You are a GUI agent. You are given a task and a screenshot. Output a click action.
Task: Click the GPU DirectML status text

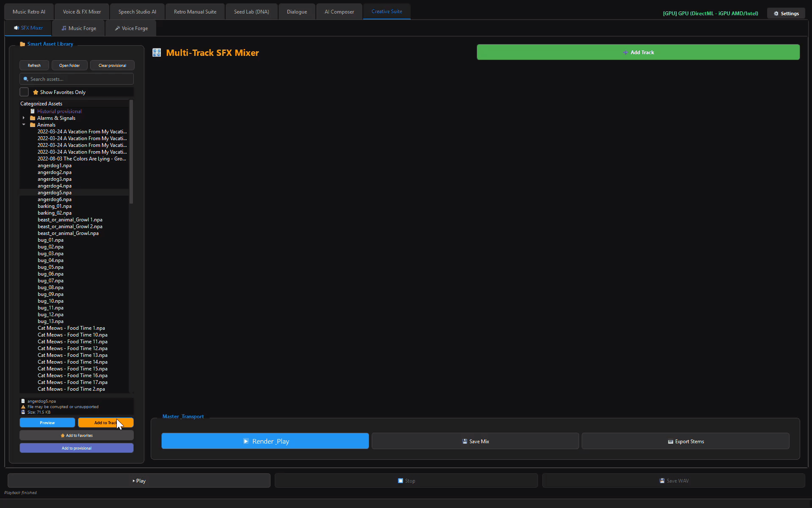point(710,14)
